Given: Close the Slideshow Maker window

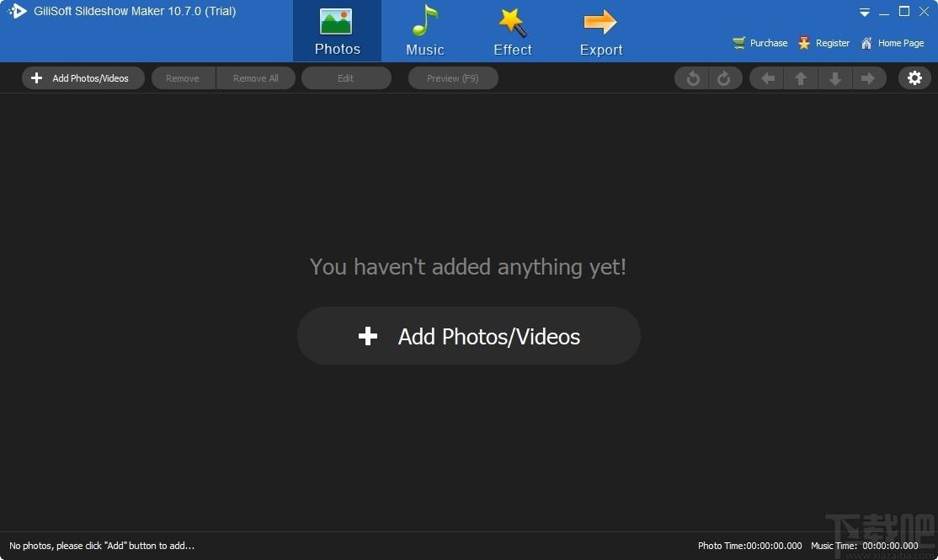Looking at the screenshot, I should pyautogui.click(x=924, y=11).
